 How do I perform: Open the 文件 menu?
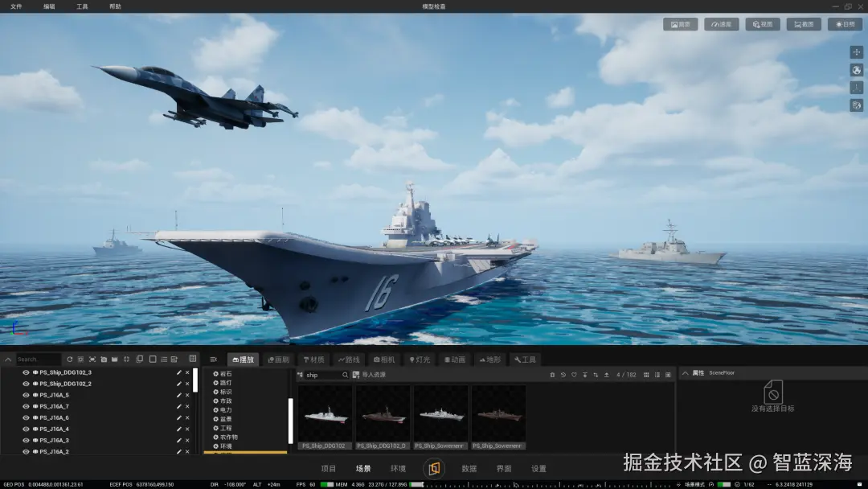[16, 6]
